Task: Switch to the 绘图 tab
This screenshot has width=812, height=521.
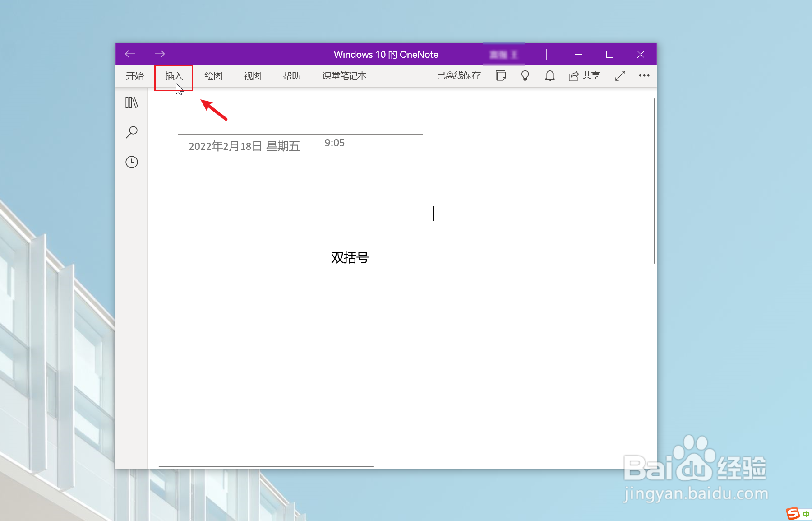Action: point(213,76)
